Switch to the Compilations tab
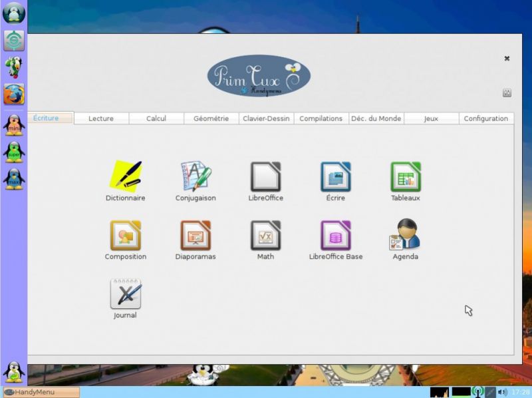Image resolution: width=532 pixels, height=398 pixels. click(x=321, y=118)
